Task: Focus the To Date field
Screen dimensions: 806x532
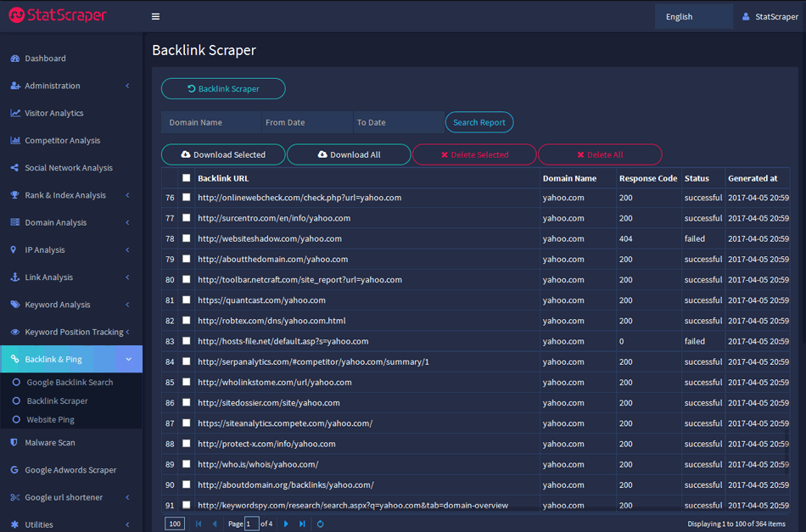Action: (x=399, y=122)
